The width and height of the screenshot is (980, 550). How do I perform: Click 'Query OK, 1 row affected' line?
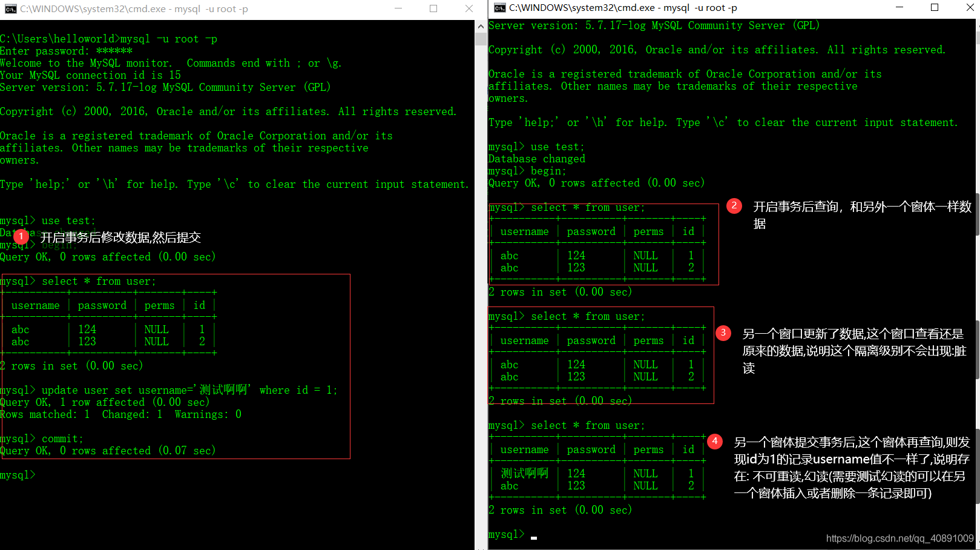coord(105,402)
